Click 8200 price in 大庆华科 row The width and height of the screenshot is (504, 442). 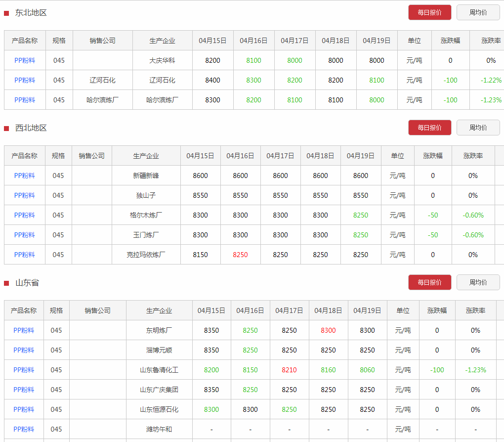[213, 60]
